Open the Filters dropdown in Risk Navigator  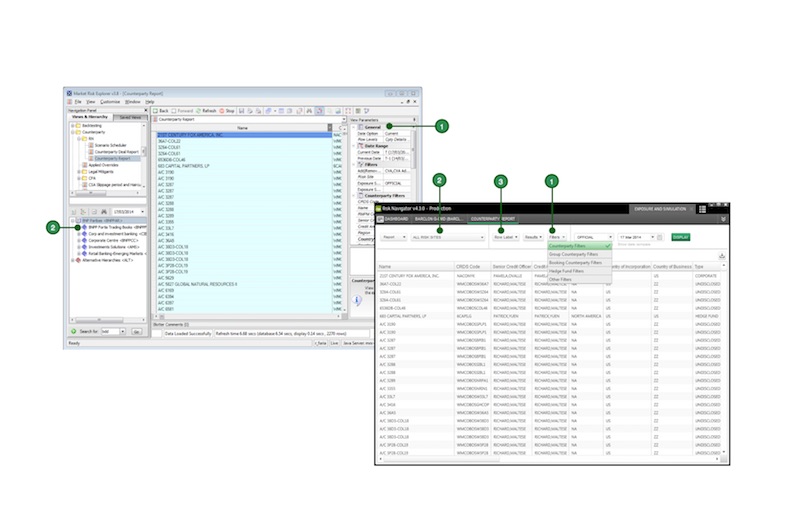click(556, 237)
